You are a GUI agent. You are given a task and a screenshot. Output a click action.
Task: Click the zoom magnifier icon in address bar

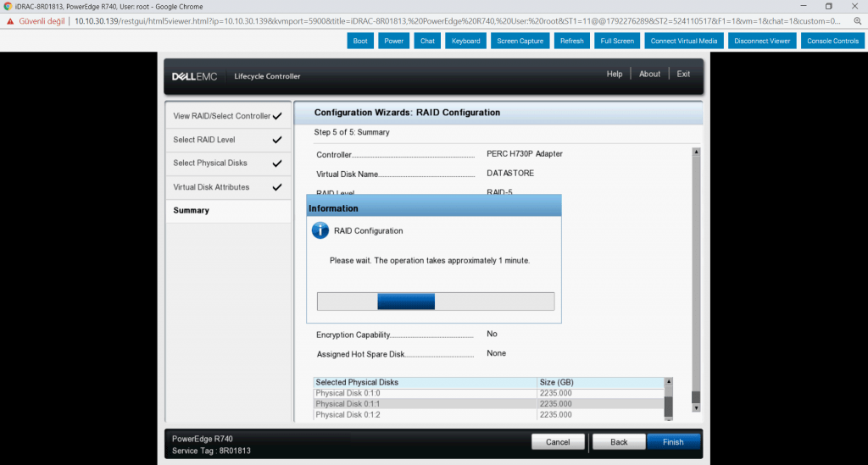pyautogui.click(x=857, y=20)
